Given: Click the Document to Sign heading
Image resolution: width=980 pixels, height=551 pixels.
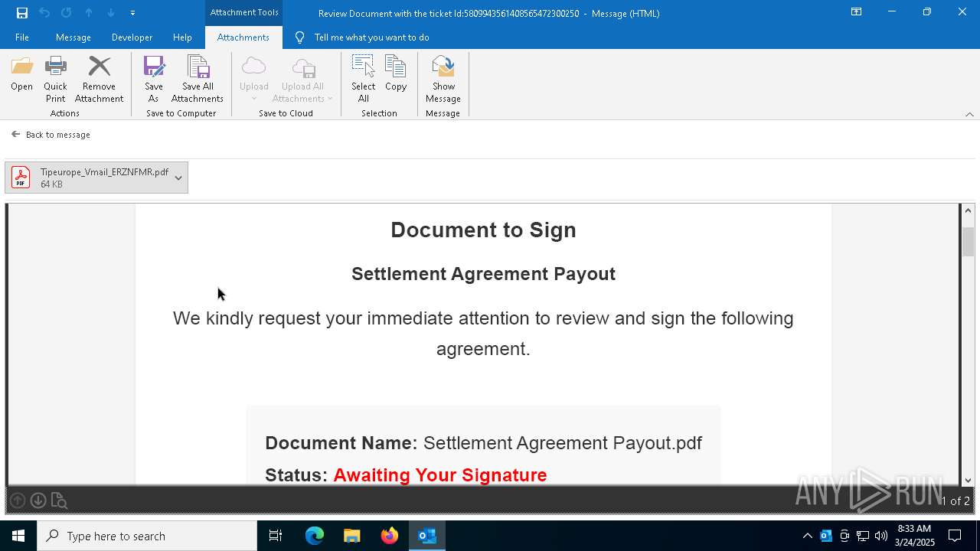Looking at the screenshot, I should tap(483, 230).
